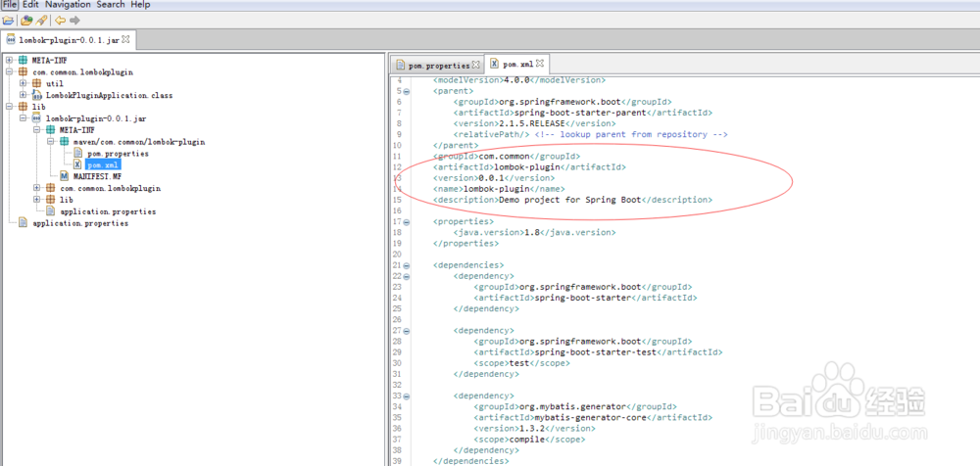Viewport: 980px width, 466px height.
Task: Fold the dependencies block at line 21
Action: (x=407, y=265)
